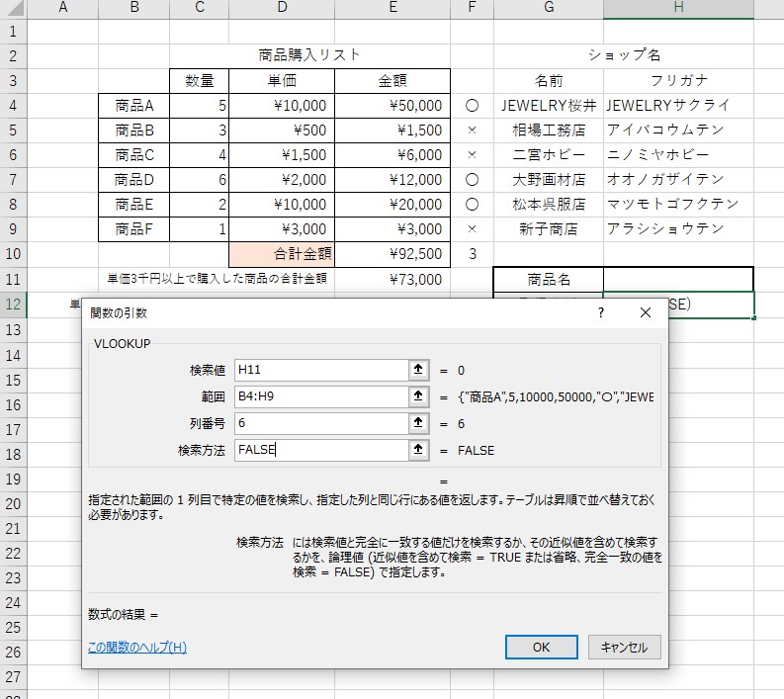The width and height of the screenshot is (784, 699).
Task: Open the この関数のヘルプ link
Action: [136, 648]
